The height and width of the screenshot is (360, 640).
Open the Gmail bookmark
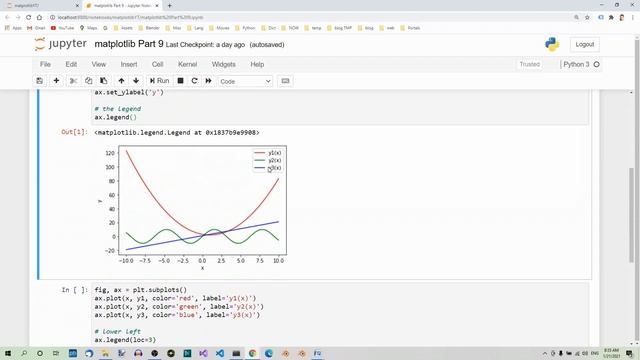[36, 28]
